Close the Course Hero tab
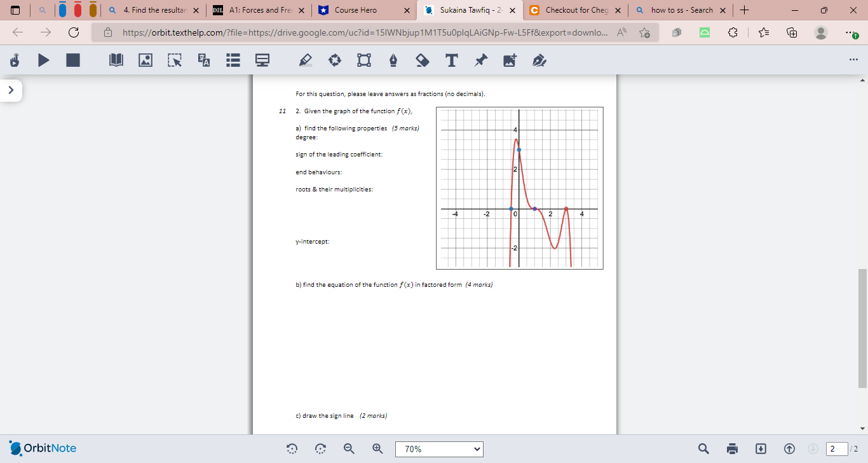This screenshot has width=868, height=463. (407, 10)
